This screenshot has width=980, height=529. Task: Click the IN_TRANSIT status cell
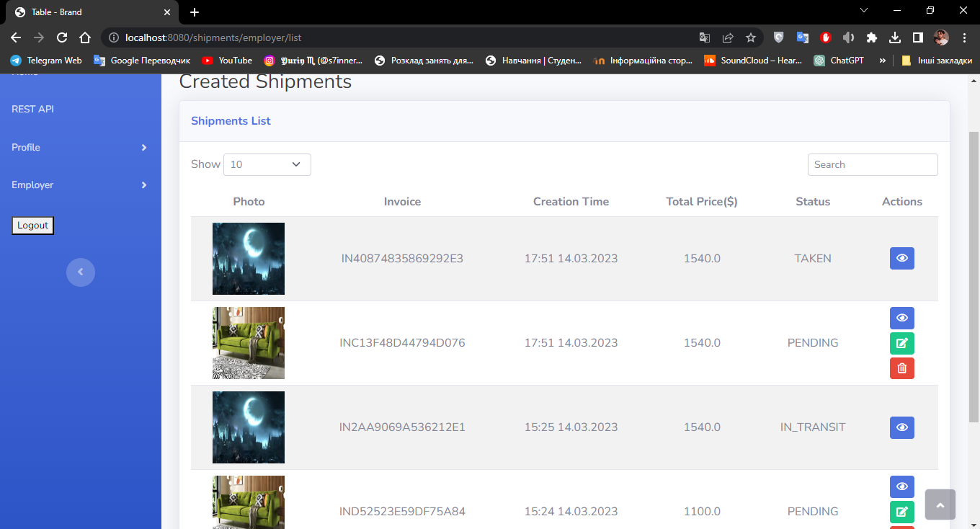(x=813, y=427)
